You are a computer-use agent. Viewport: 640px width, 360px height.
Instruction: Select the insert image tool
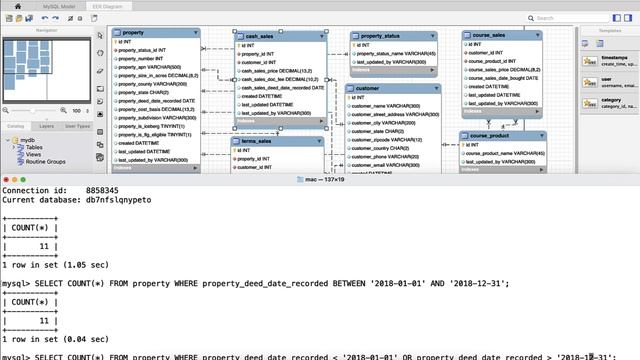pos(100,114)
